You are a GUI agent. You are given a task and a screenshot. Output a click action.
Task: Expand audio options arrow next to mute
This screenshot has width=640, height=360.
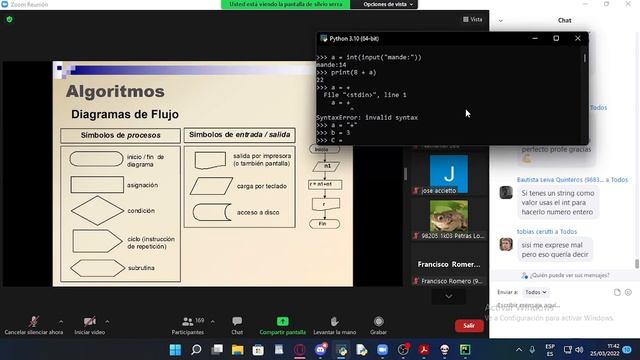(x=61, y=322)
